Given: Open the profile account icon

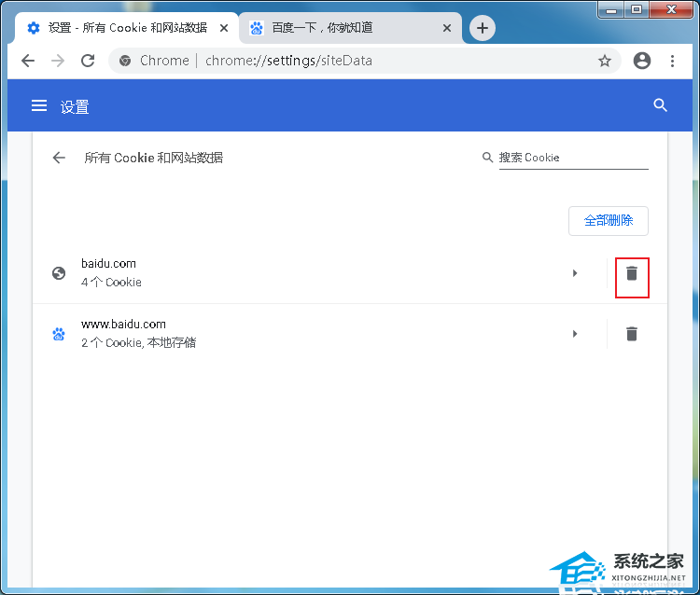Looking at the screenshot, I should tap(642, 61).
